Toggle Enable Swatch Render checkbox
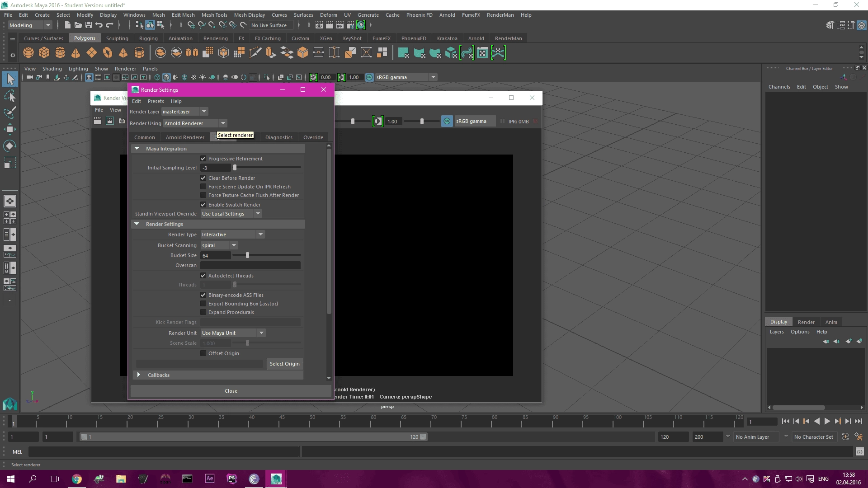This screenshot has width=868, height=488. [203, 205]
